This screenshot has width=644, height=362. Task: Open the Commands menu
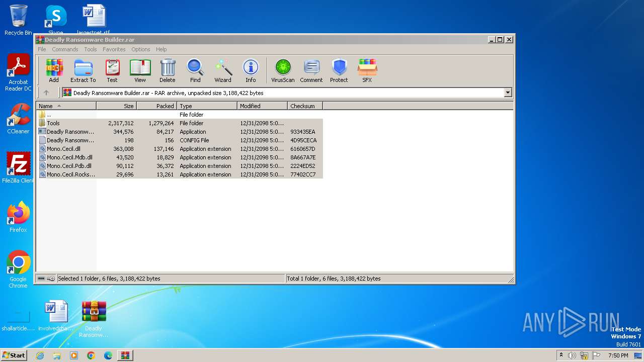pos(65,49)
